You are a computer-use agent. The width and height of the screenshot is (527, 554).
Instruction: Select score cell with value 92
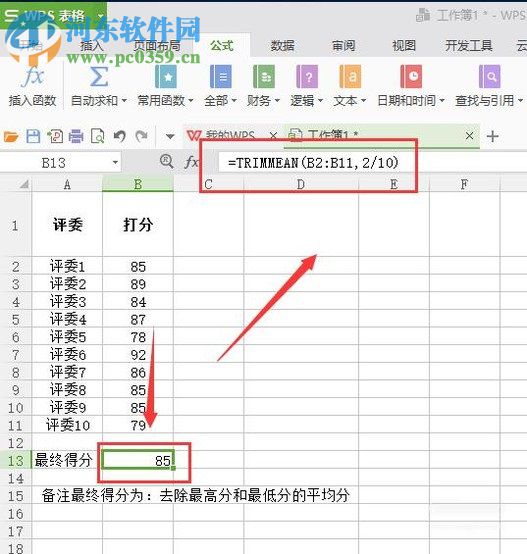pos(138,354)
